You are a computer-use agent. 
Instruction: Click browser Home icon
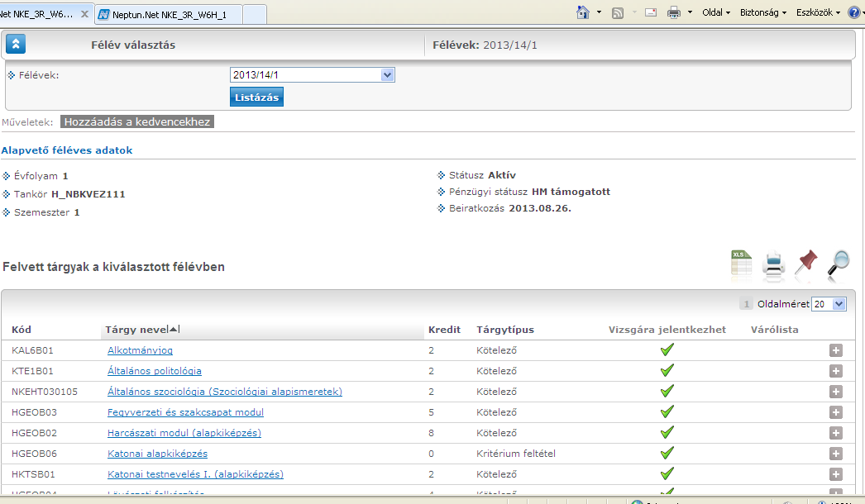[582, 12]
